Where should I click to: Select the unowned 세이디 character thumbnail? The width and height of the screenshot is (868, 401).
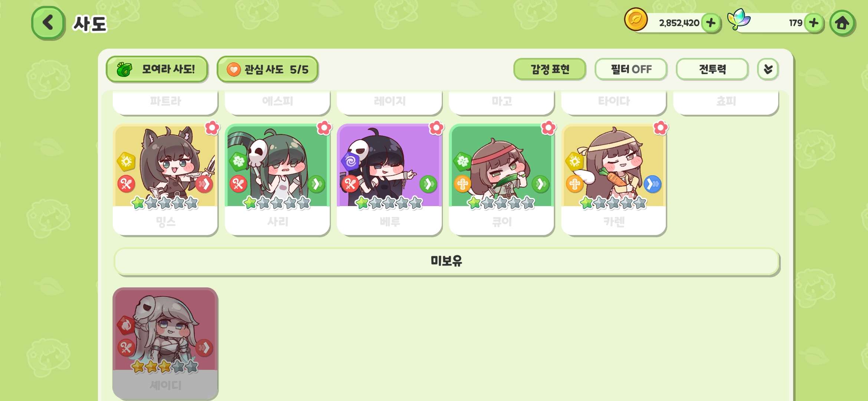coord(165,343)
